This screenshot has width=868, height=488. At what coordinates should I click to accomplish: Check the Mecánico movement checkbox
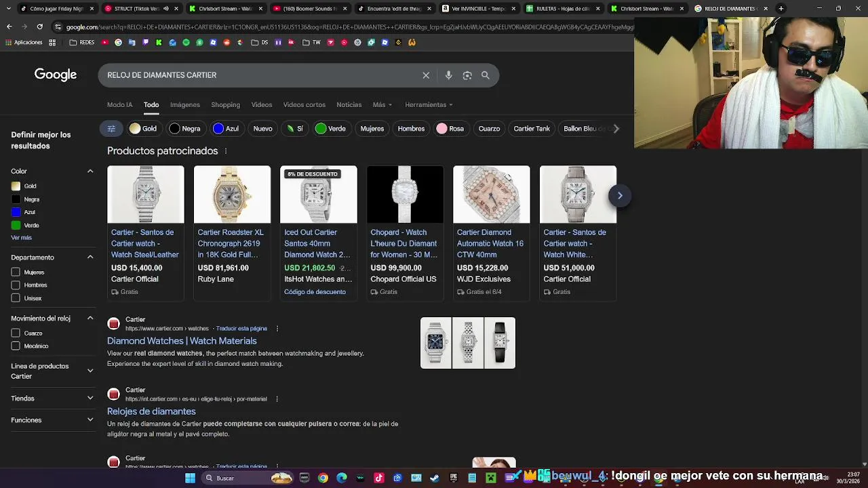click(x=16, y=346)
